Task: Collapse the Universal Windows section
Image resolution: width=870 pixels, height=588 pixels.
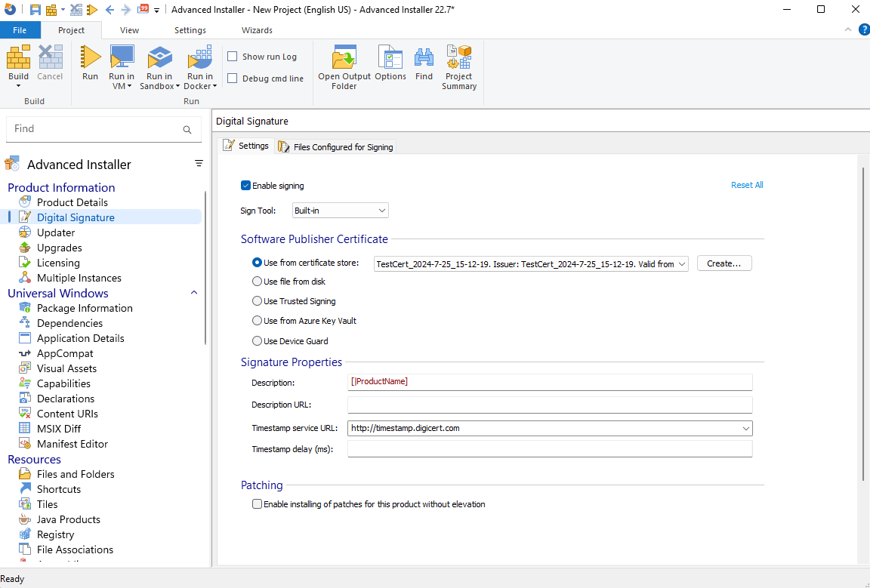Action: coord(194,293)
